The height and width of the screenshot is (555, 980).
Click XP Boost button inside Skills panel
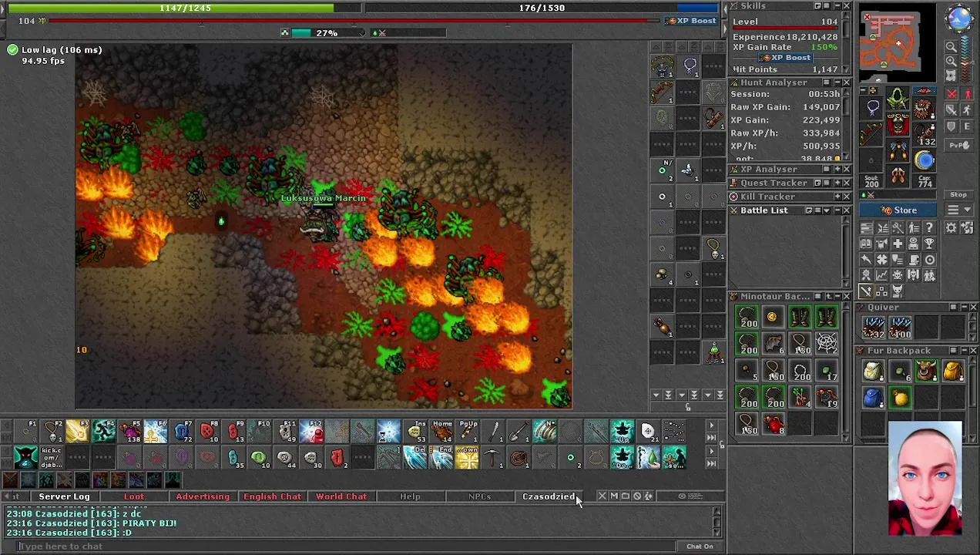click(x=785, y=58)
